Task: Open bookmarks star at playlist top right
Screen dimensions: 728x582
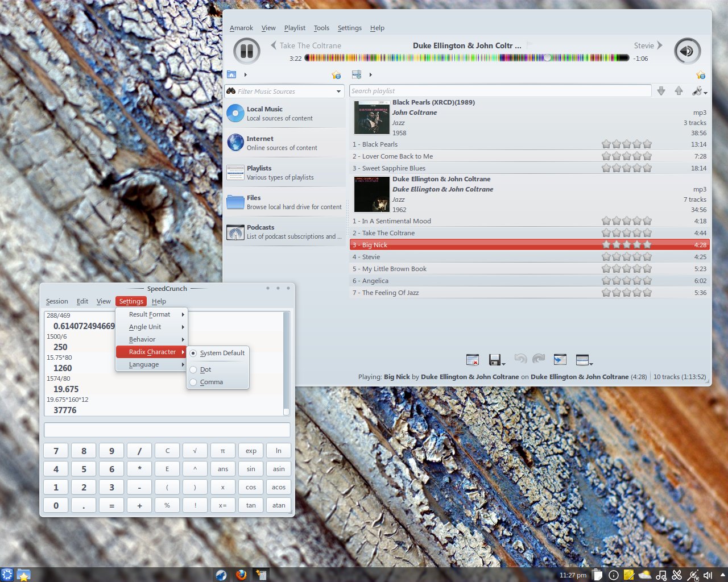Action: (701, 75)
